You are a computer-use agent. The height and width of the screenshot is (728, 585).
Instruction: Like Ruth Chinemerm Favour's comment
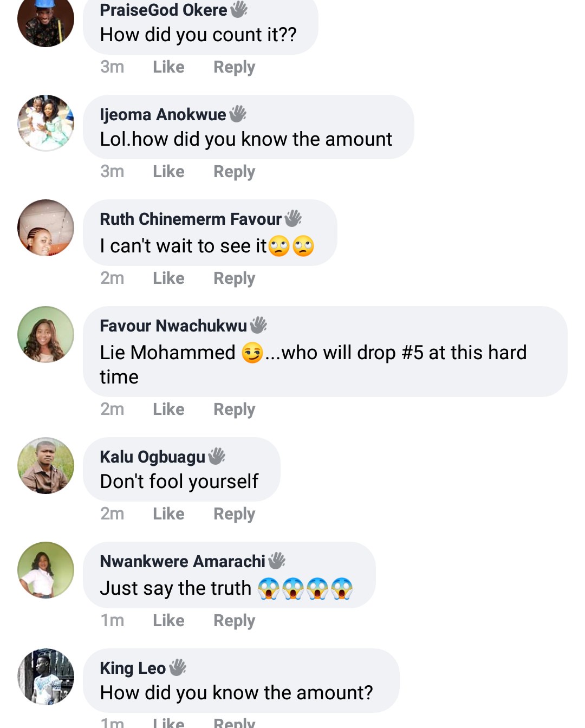click(168, 278)
